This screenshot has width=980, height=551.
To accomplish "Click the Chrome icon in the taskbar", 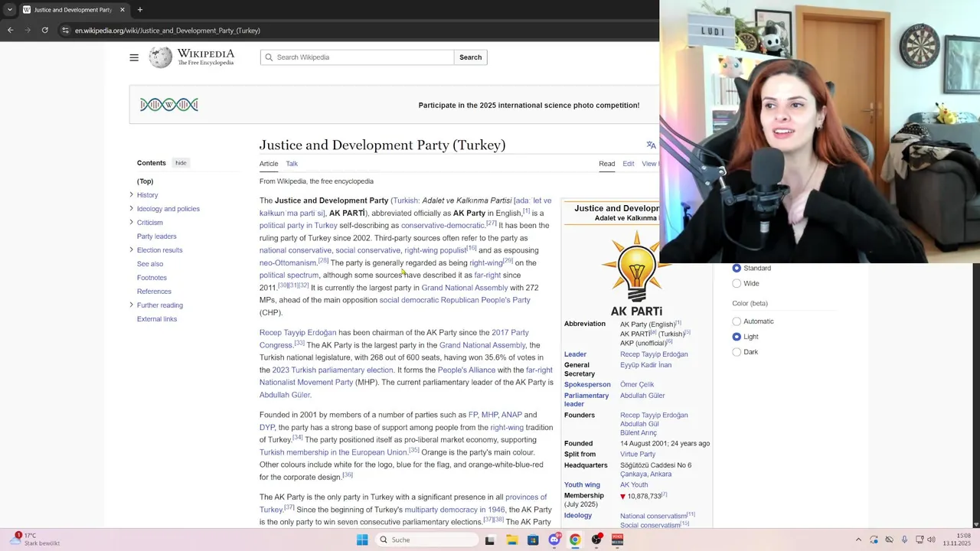I will 575,540.
